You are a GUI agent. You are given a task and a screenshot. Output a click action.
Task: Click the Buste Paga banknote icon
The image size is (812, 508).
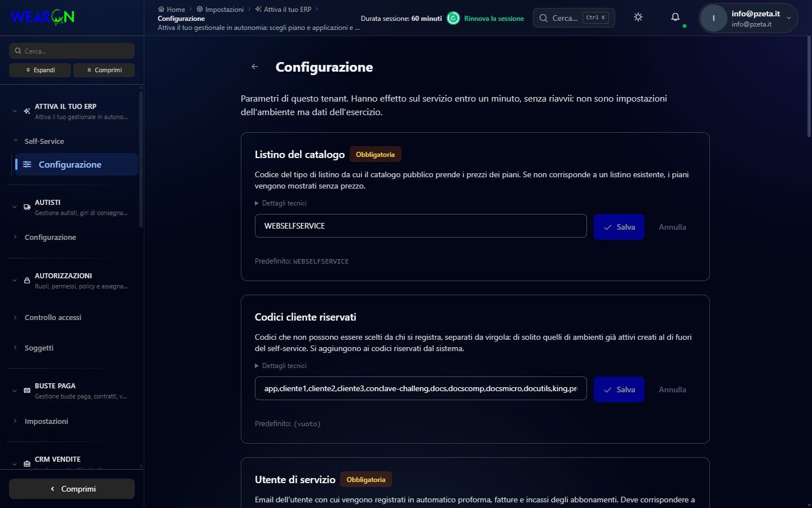tap(27, 391)
